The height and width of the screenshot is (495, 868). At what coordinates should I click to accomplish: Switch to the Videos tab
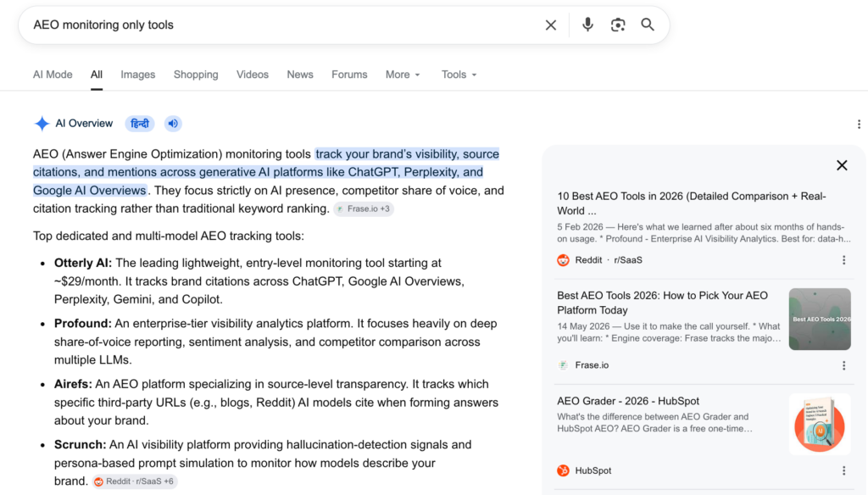click(x=253, y=75)
